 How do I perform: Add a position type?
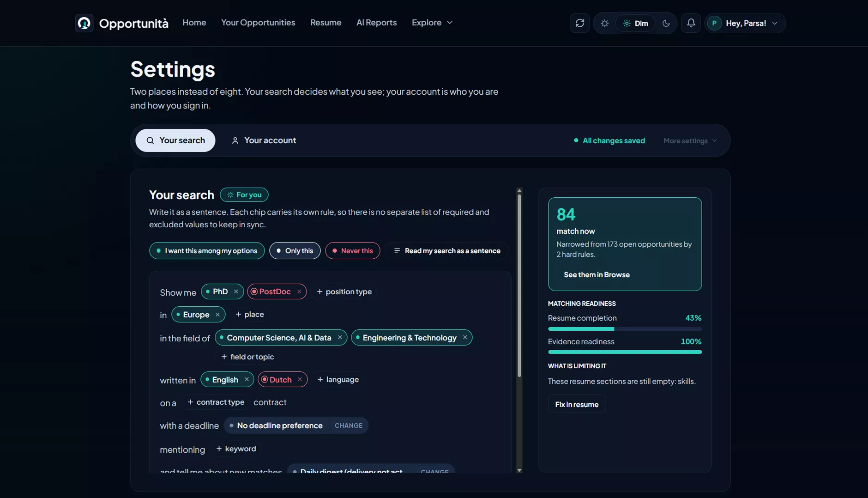pyautogui.click(x=344, y=292)
